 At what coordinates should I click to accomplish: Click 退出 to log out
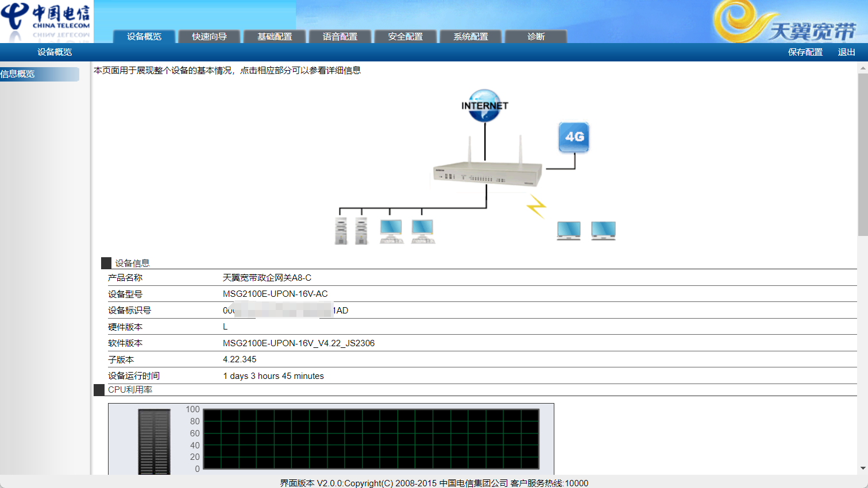[846, 52]
